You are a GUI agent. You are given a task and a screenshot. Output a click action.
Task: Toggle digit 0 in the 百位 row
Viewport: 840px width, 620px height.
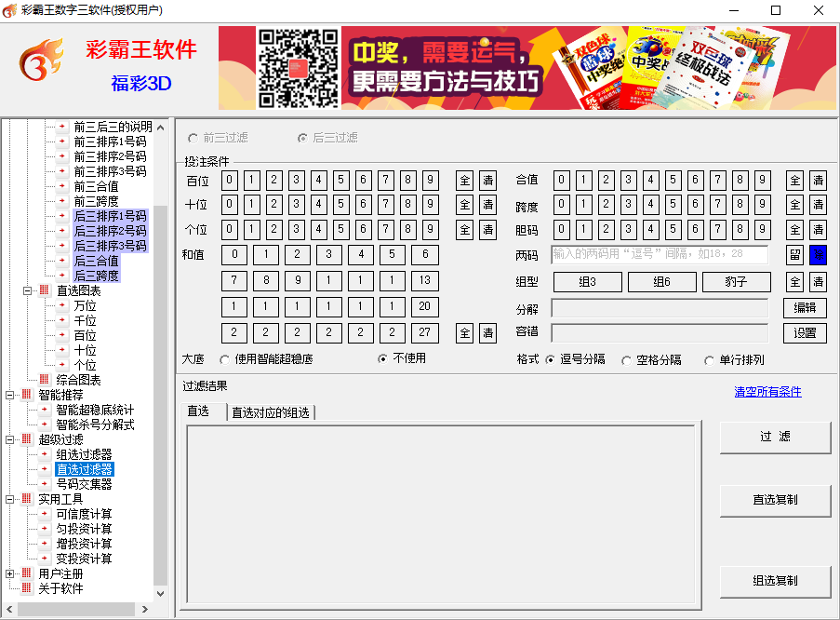[x=229, y=181]
